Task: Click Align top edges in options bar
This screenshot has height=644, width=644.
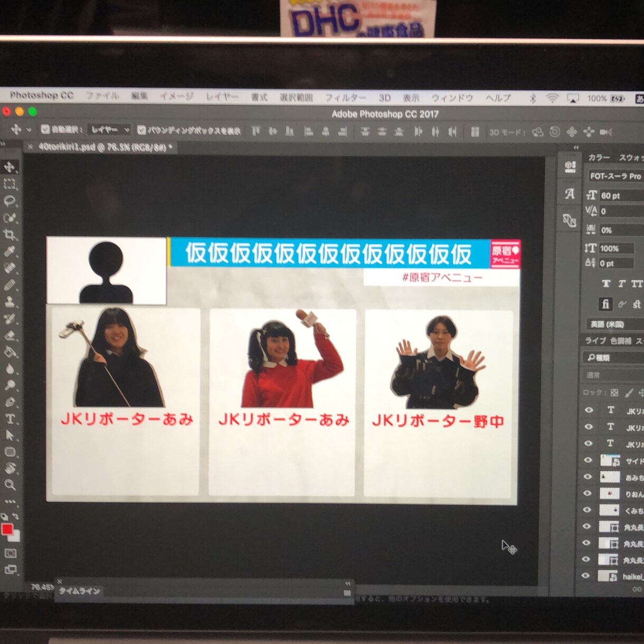Action: (x=255, y=131)
